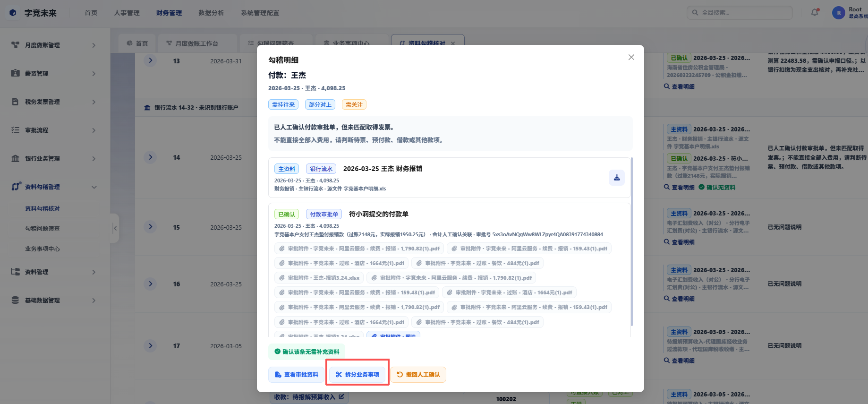Click the 字竞未来 logo
This screenshot has width=868, height=404.
(x=13, y=13)
